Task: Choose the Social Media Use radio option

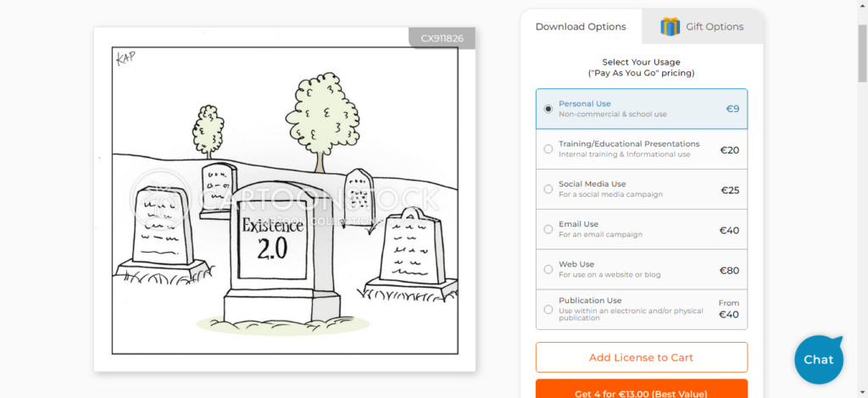Action: (548, 189)
